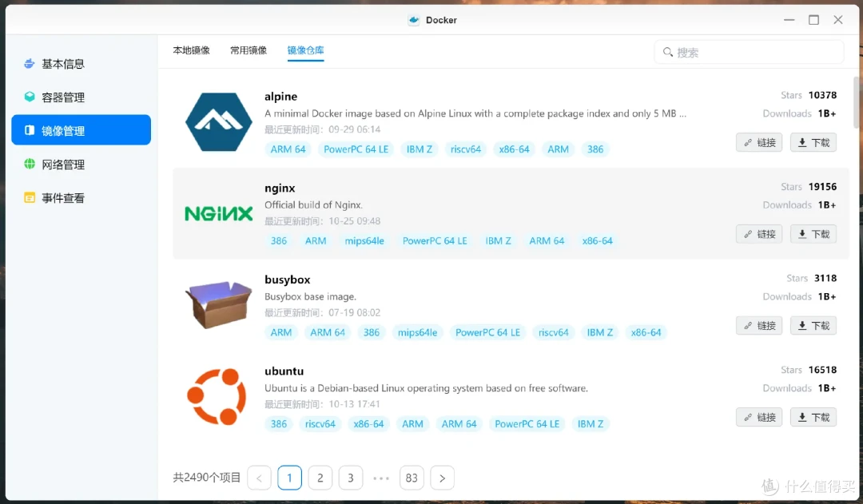Click the Docker whale title icon
This screenshot has width=863, height=504.
[x=414, y=20]
